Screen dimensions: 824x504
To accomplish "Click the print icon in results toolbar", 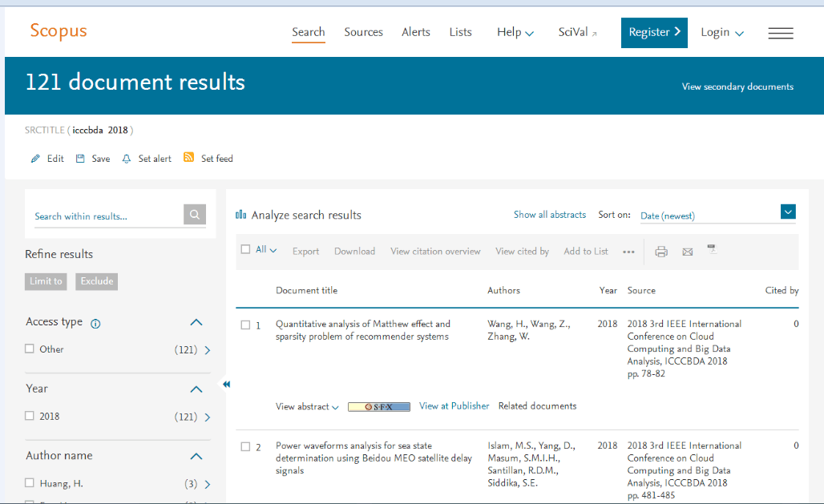I will coord(661,252).
